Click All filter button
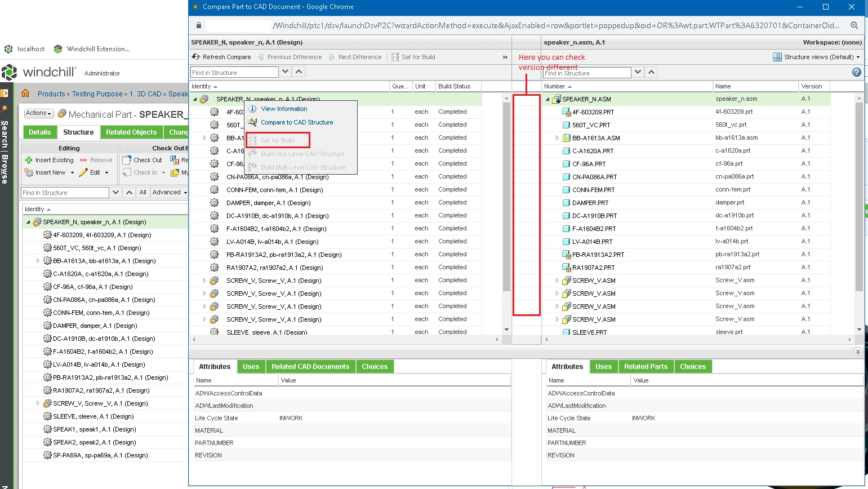This screenshot has height=489, width=868. click(x=143, y=192)
